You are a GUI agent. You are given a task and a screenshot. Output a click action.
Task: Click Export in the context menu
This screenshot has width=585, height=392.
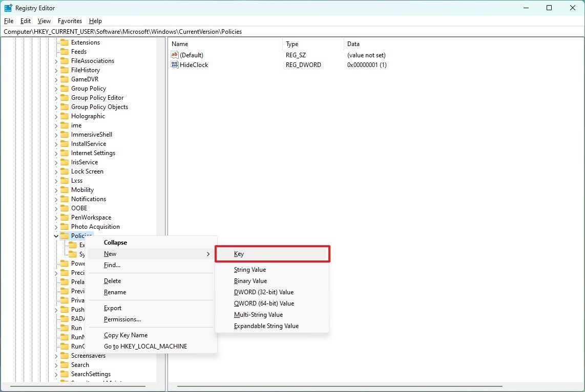coord(113,308)
